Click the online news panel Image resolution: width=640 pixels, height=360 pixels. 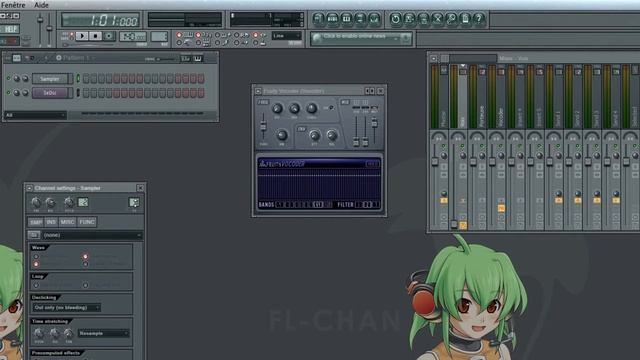pos(361,38)
